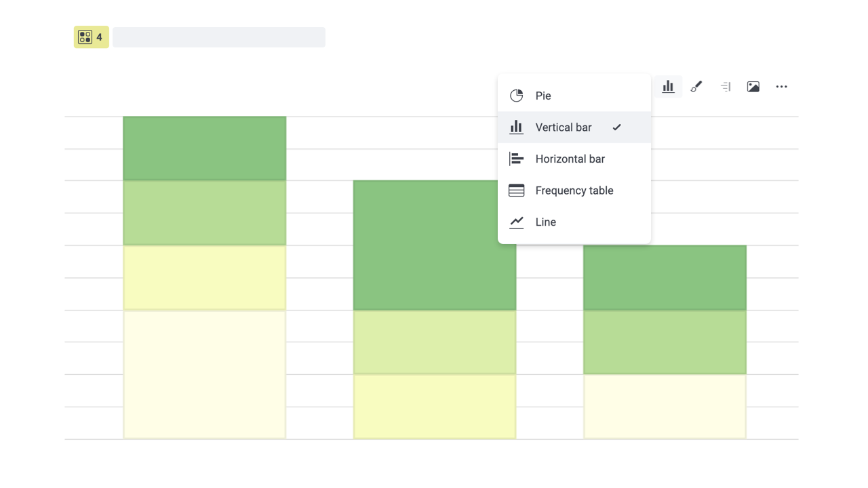Viewport: 868px width, 488px height.
Task: Click the gray question title placeholder
Action: pos(219,37)
